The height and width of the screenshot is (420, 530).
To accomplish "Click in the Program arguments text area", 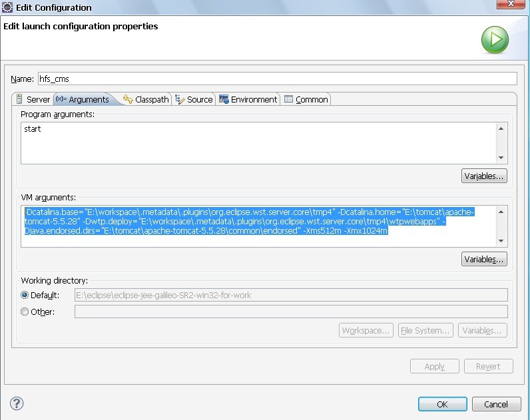I will point(258,143).
